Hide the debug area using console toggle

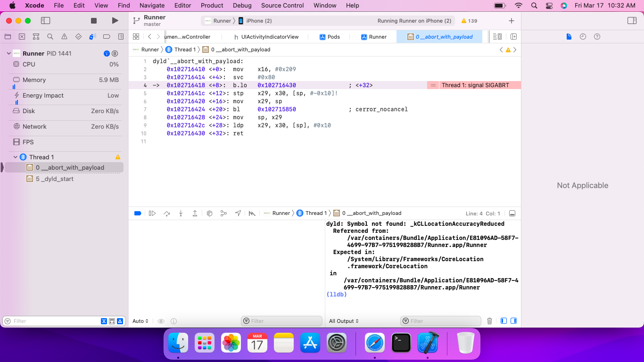(x=512, y=214)
